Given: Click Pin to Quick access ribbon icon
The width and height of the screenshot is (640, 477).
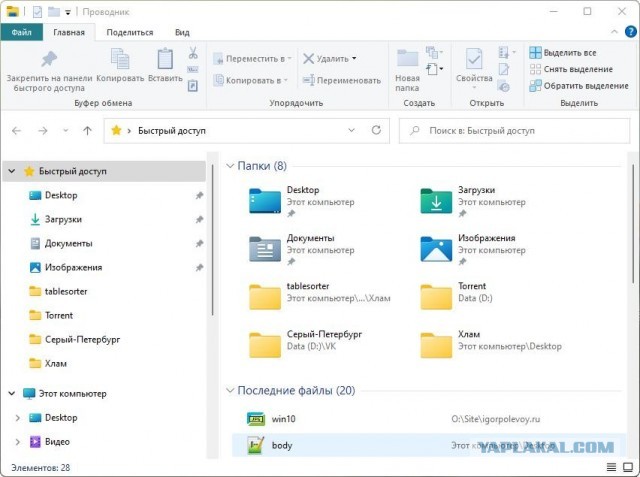Looking at the screenshot, I should 49,60.
